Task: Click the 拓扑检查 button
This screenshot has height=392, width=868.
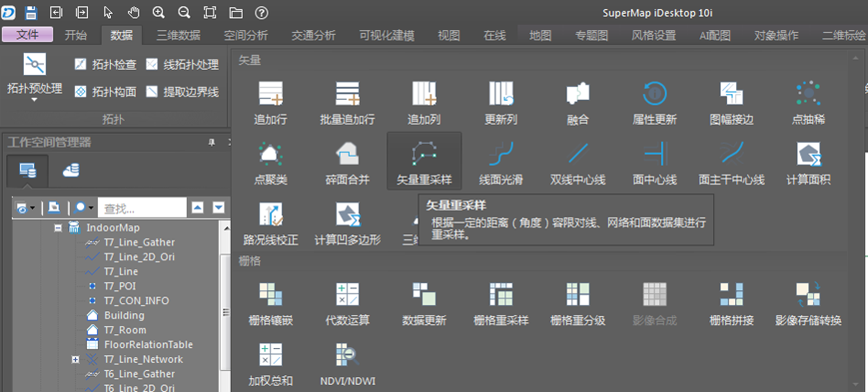Action: tap(106, 64)
